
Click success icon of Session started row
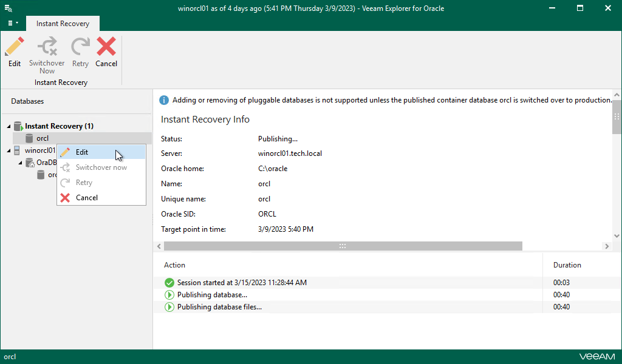169,283
